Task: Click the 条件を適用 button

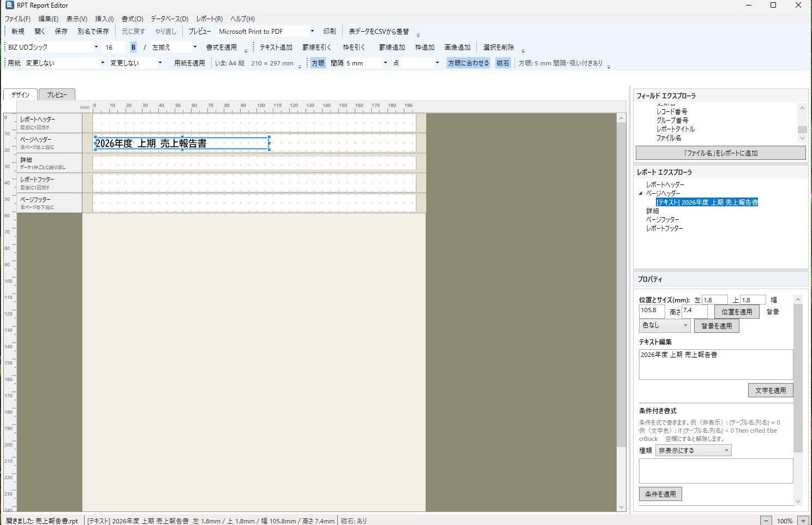Action: [x=660, y=494]
